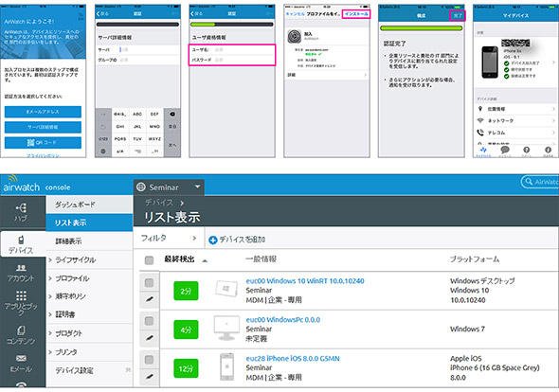Click the 一般情報 column header

coord(261,259)
